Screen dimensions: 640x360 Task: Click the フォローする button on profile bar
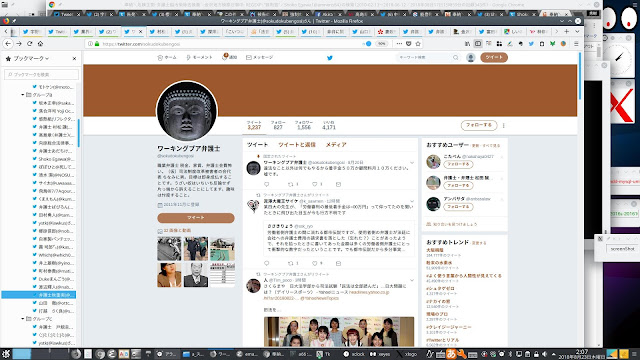click(479, 125)
